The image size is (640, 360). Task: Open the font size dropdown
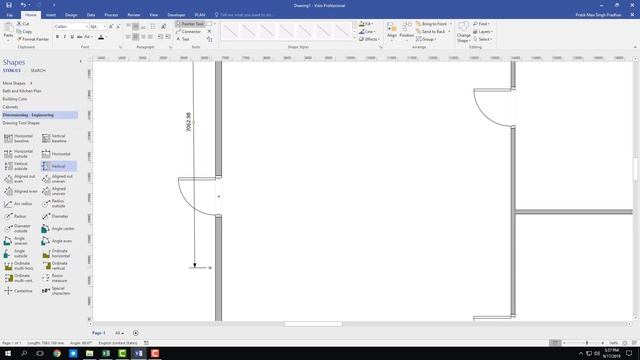coord(104,27)
